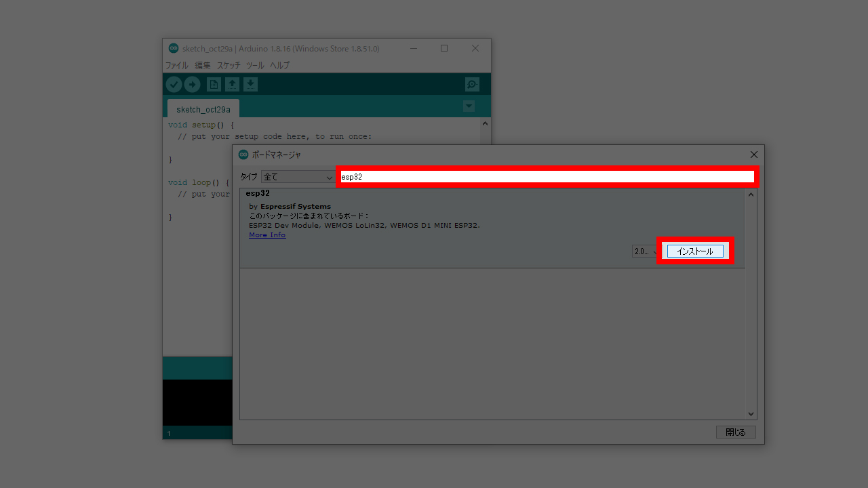Click the Upload arrow toolbar icon

pyautogui.click(x=193, y=84)
